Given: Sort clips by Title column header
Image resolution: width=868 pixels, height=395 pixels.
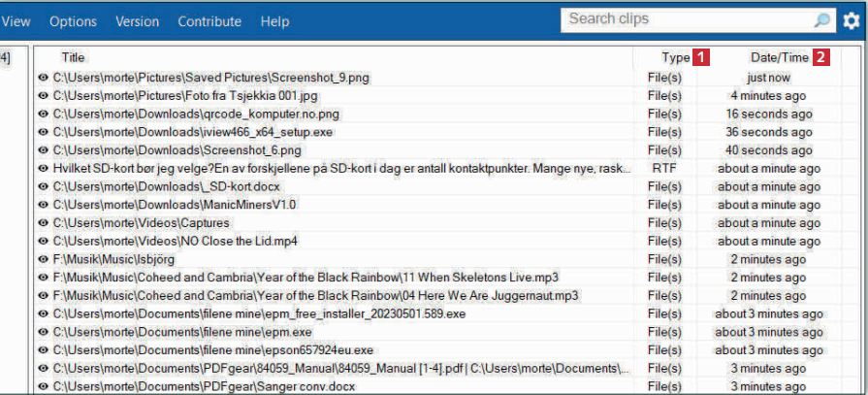Looking at the screenshot, I should coord(74,57).
